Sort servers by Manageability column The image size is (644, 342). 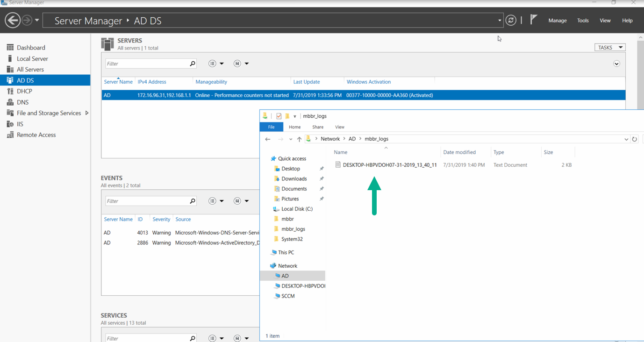(x=211, y=82)
